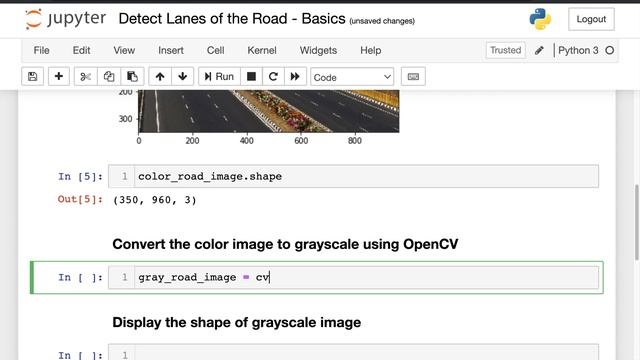Select the Display the shape of grayscale heading
640x360 pixels.
click(x=237, y=322)
